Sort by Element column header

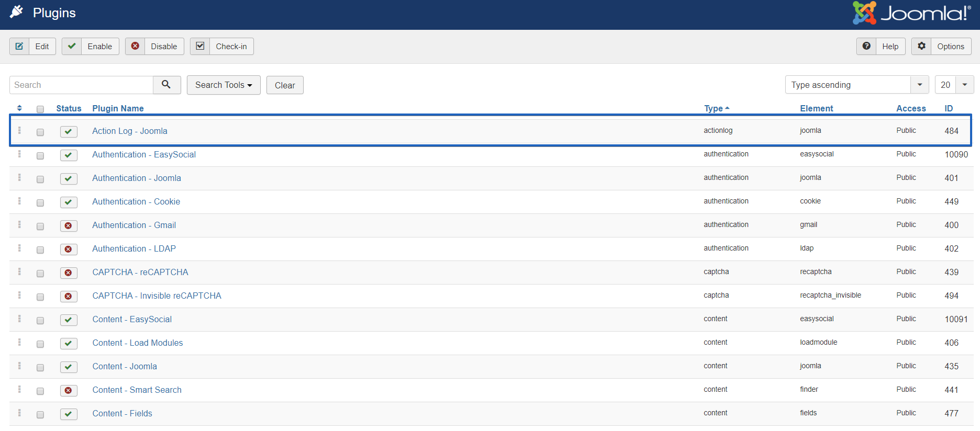click(816, 108)
